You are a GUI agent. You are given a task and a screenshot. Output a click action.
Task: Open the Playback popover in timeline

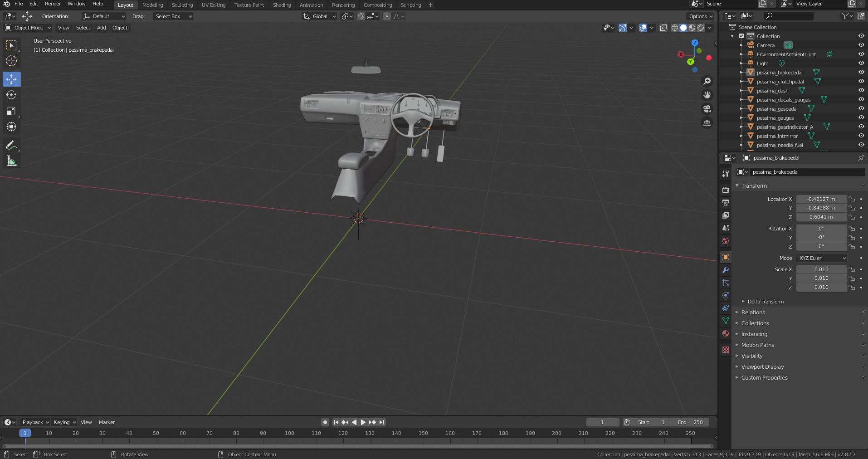point(35,422)
